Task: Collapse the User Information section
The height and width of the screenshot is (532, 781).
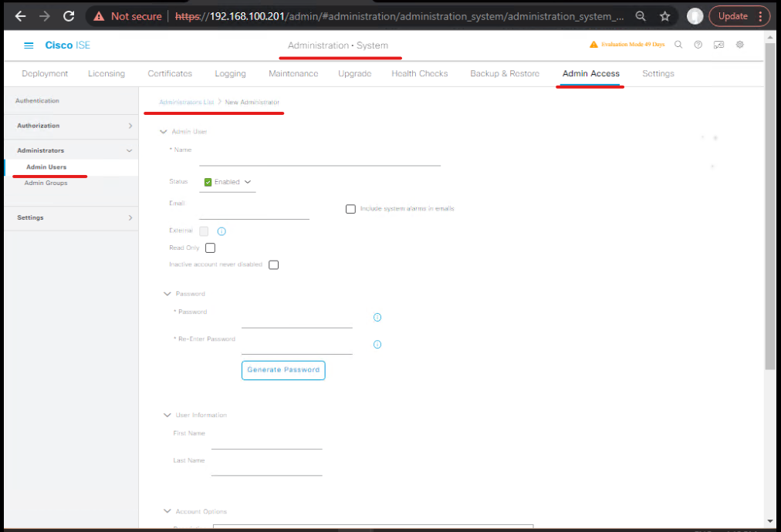Action: point(167,415)
